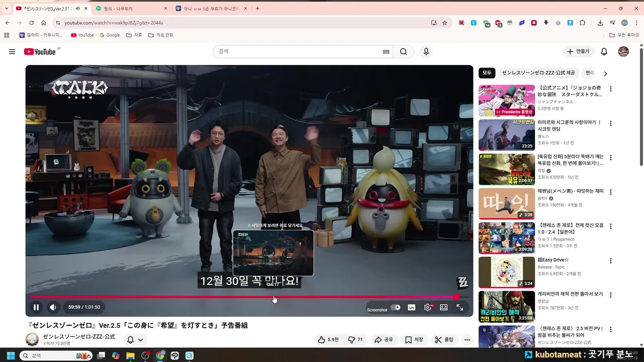Open the 모든 북마크 folder
The height and width of the screenshot is (362, 644).
[624, 35]
